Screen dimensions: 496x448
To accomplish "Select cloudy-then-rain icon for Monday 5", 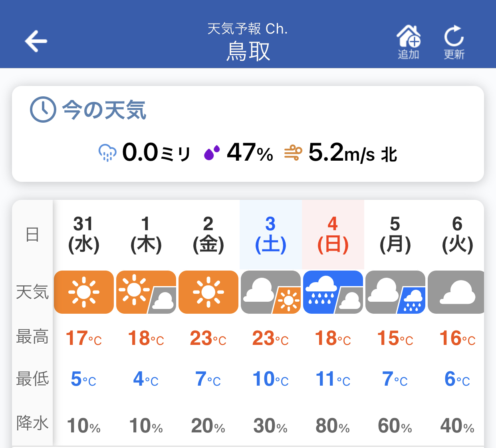I will (395, 292).
